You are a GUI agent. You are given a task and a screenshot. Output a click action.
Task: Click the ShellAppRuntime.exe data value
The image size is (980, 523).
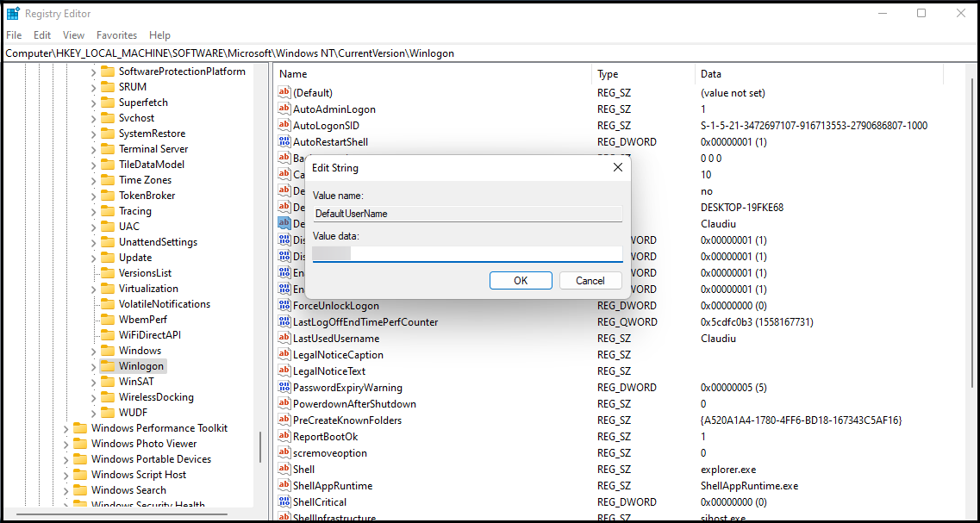point(749,485)
